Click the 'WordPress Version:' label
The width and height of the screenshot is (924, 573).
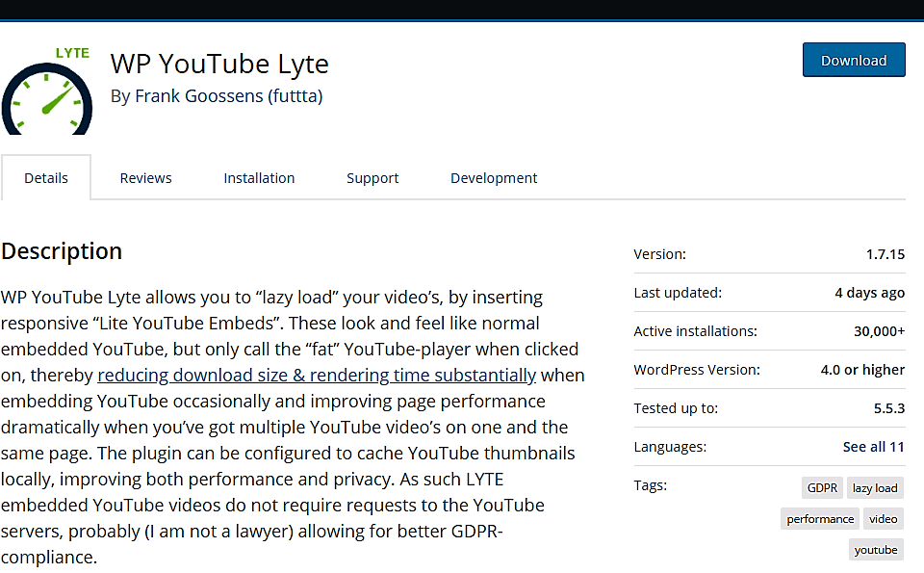(x=697, y=370)
